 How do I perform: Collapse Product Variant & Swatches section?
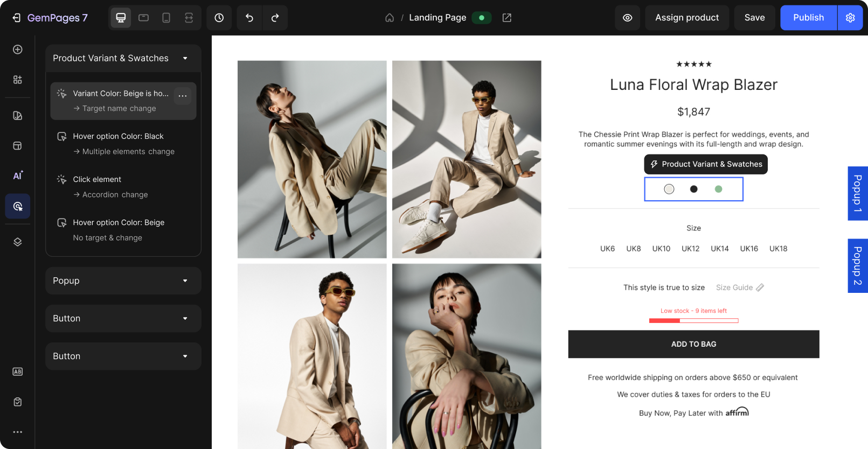(x=185, y=58)
